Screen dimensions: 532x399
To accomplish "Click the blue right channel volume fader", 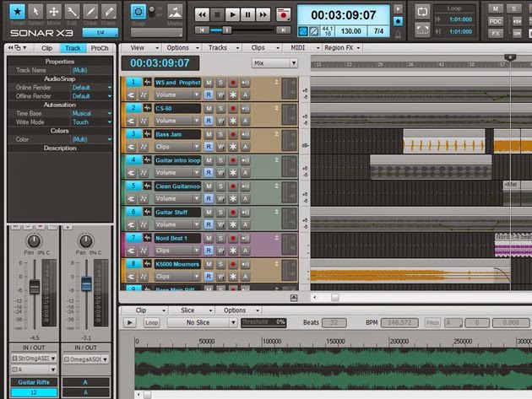I will pyautogui.click(x=86, y=283).
